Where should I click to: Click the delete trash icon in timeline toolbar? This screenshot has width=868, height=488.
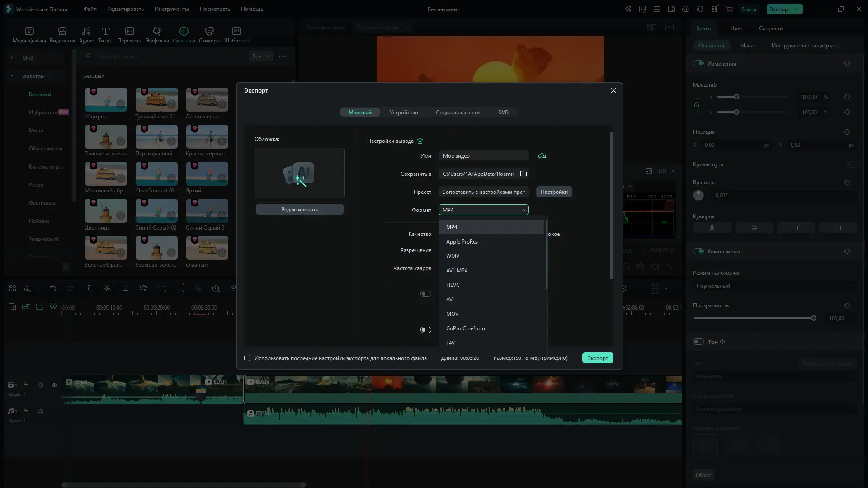[89, 289]
